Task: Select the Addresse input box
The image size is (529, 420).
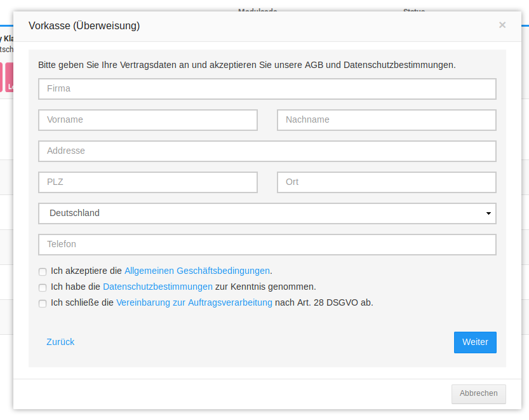Action: pos(267,151)
